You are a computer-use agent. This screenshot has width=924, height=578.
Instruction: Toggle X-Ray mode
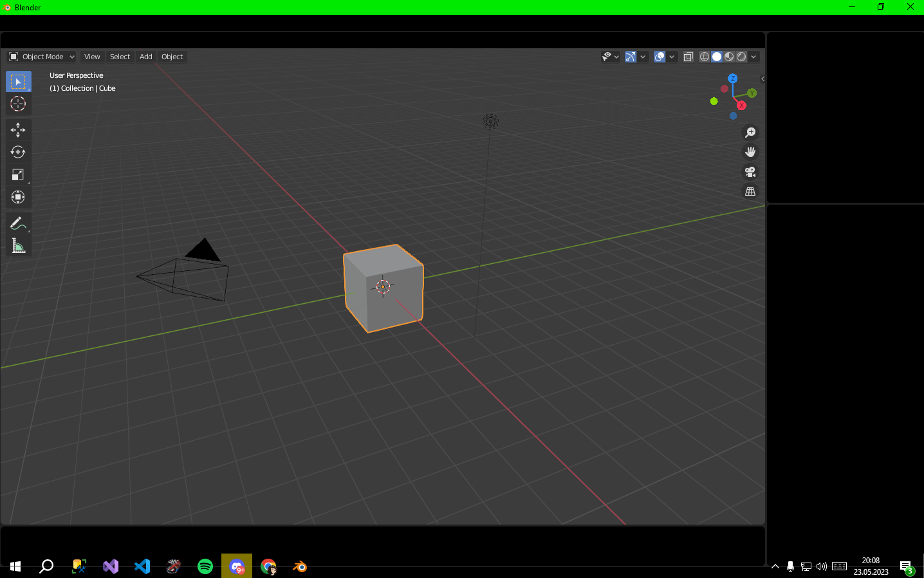pos(688,57)
